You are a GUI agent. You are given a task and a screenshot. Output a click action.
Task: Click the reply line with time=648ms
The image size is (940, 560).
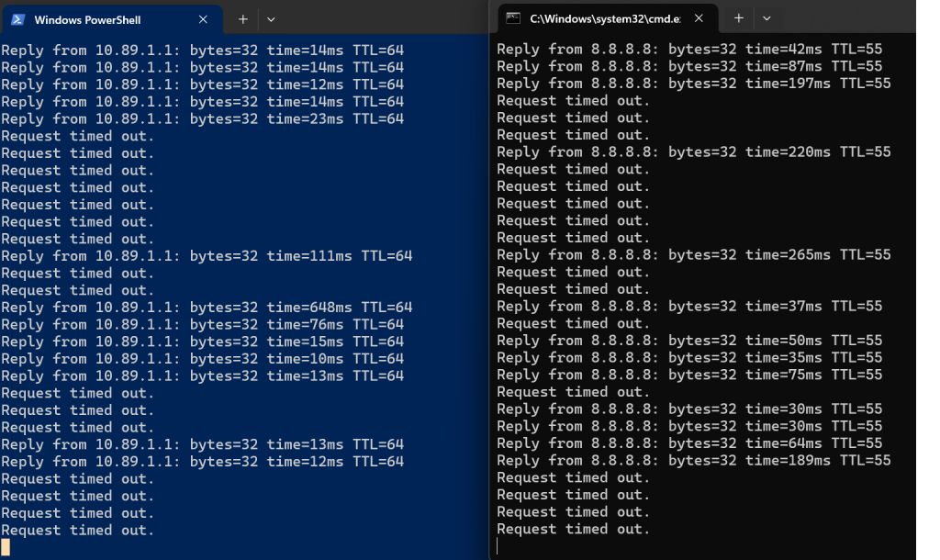click(x=207, y=307)
